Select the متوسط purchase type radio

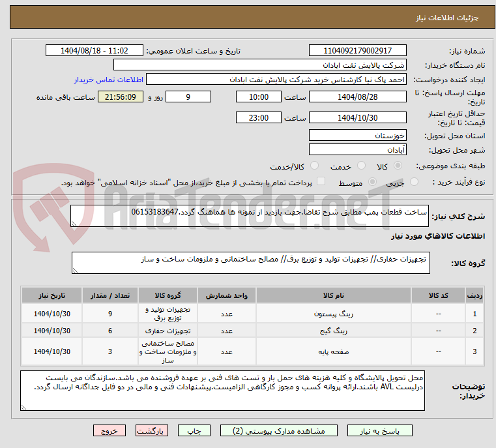click(x=372, y=181)
